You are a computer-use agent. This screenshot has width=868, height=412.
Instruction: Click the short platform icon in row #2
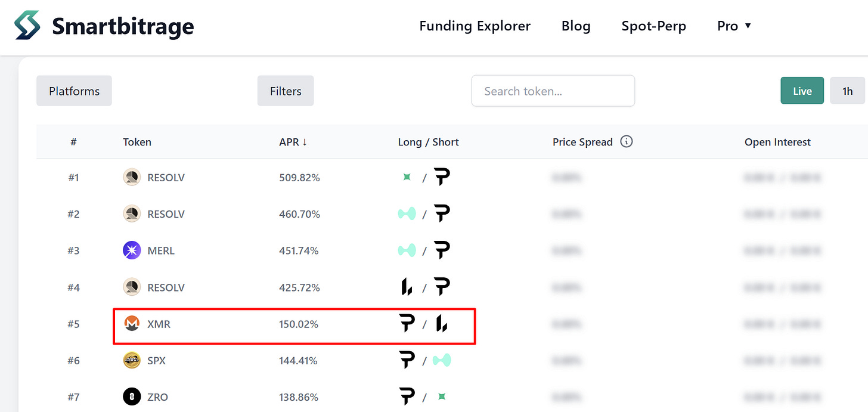pos(442,213)
